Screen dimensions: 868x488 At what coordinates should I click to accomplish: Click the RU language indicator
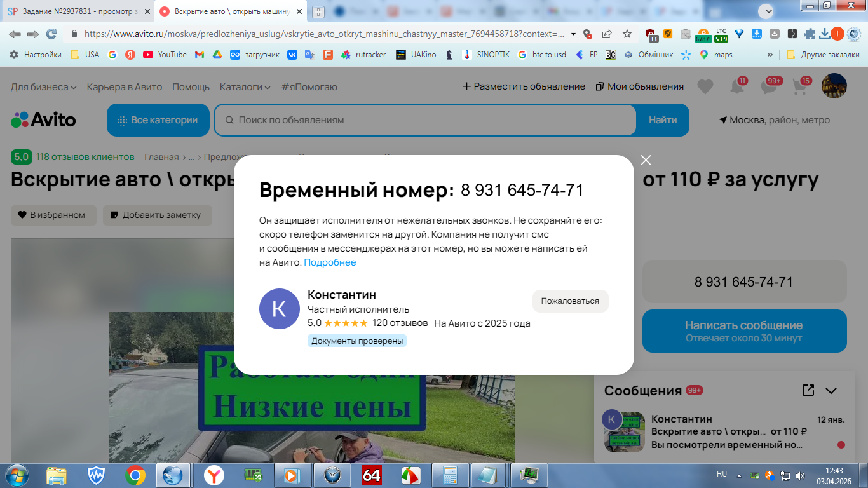coord(722,474)
